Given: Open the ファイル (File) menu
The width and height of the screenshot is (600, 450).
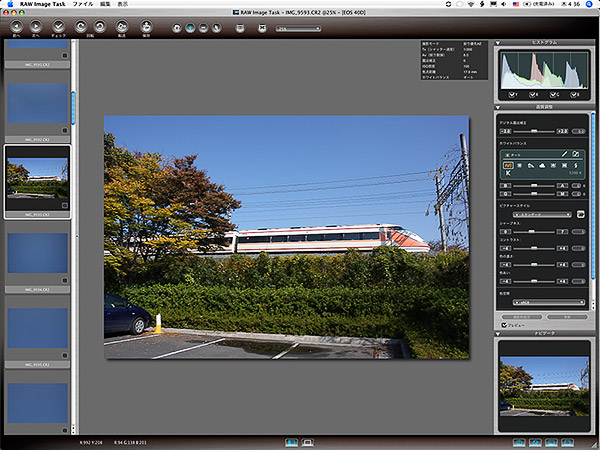Looking at the screenshot, I should click(83, 4).
